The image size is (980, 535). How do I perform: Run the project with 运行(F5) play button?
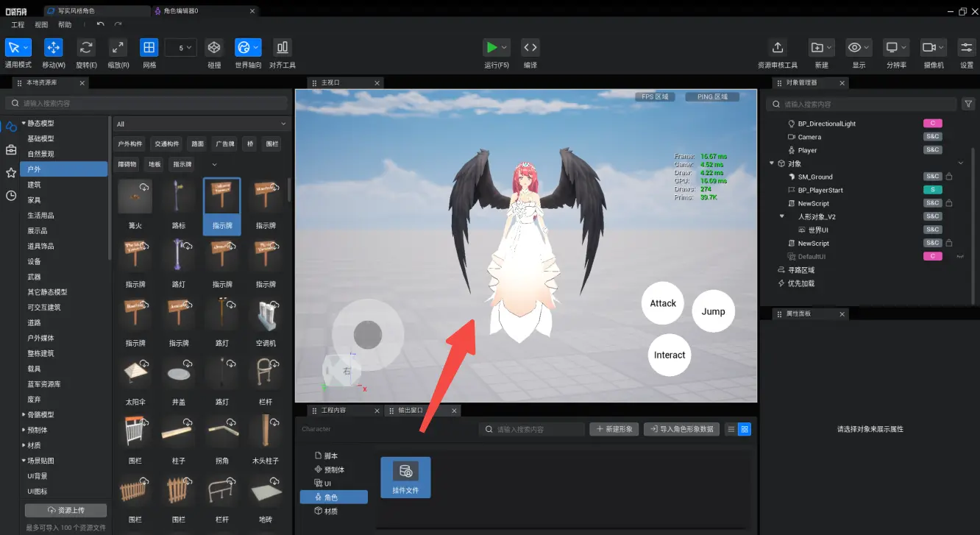point(491,47)
